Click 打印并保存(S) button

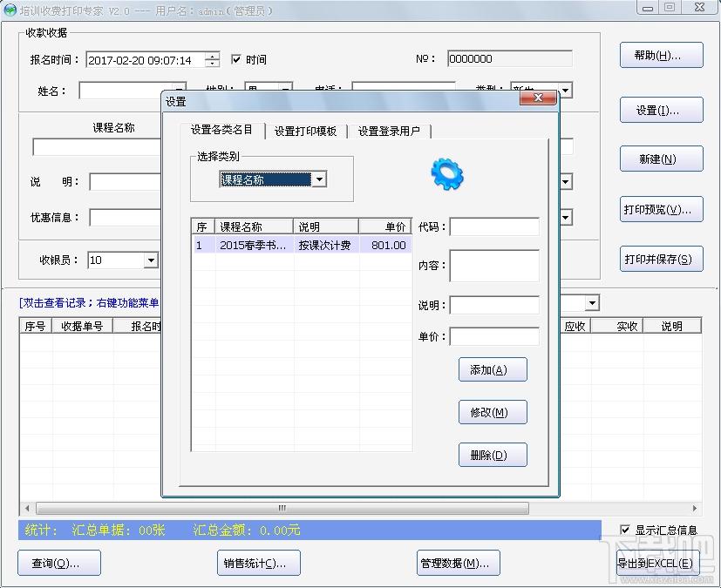click(x=661, y=259)
